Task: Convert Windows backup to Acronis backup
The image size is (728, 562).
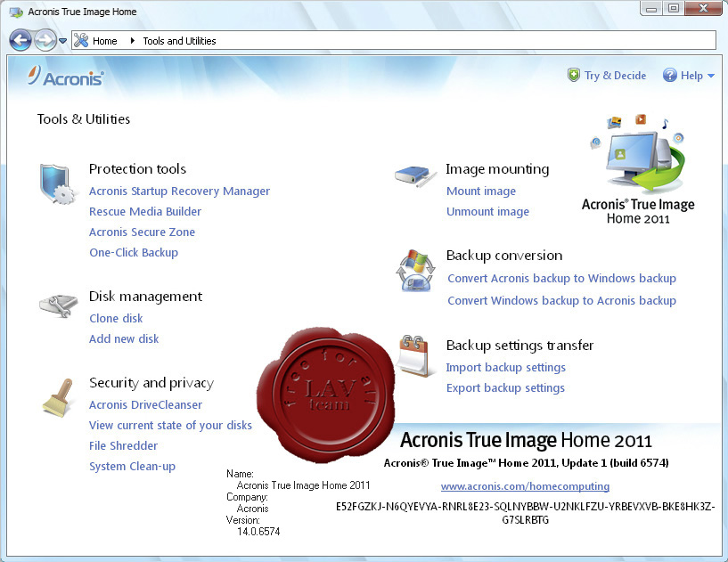Action: pos(561,301)
